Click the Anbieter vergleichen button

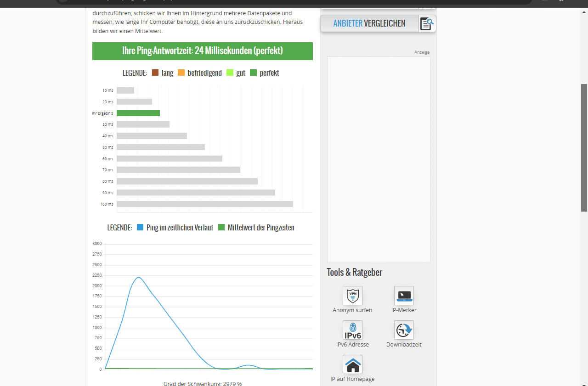pyautogui.click(x=378, y=23)
